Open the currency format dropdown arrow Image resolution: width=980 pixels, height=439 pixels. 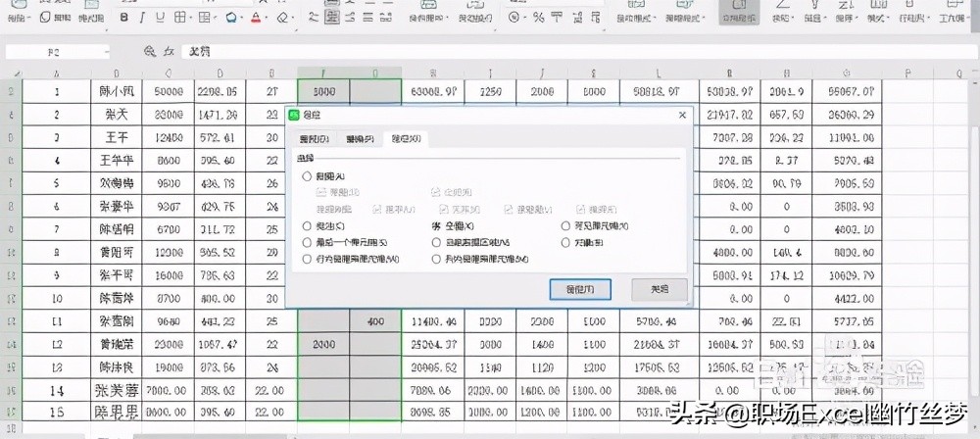[524, 19]
